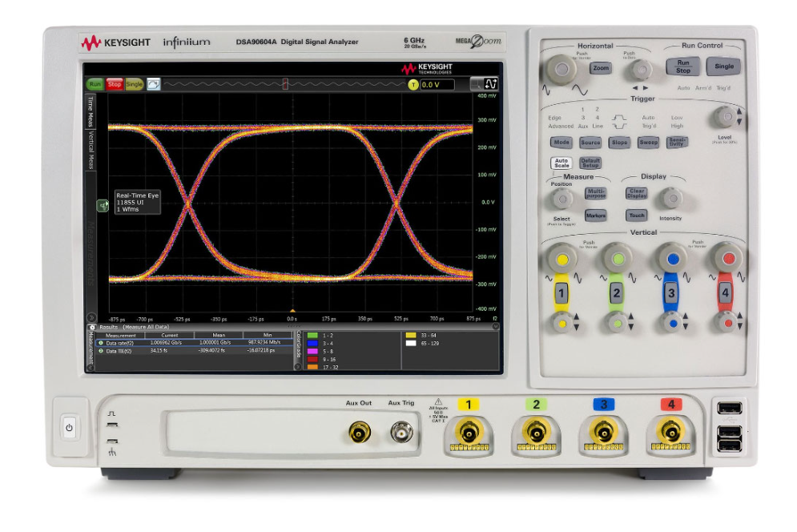Open the waveform capture icon beside Single

152,84
